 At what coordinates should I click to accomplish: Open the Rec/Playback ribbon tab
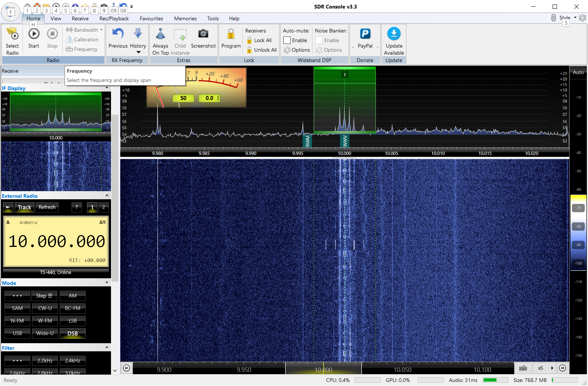(114, 18)
